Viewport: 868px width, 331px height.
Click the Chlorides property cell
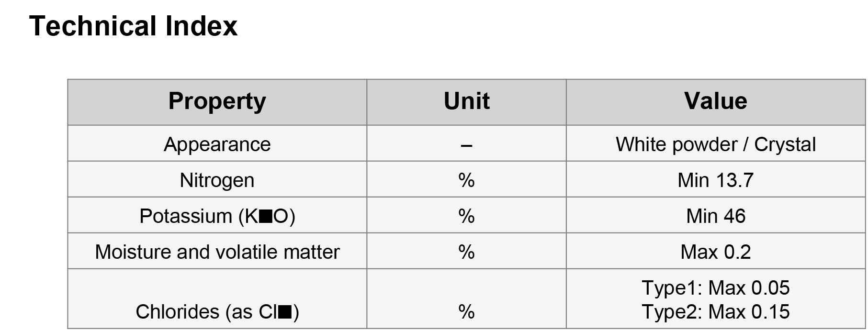217,312
